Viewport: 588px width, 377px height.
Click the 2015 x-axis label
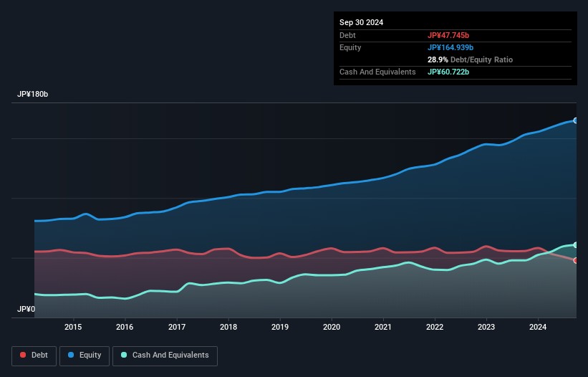(x=73, y=328)
